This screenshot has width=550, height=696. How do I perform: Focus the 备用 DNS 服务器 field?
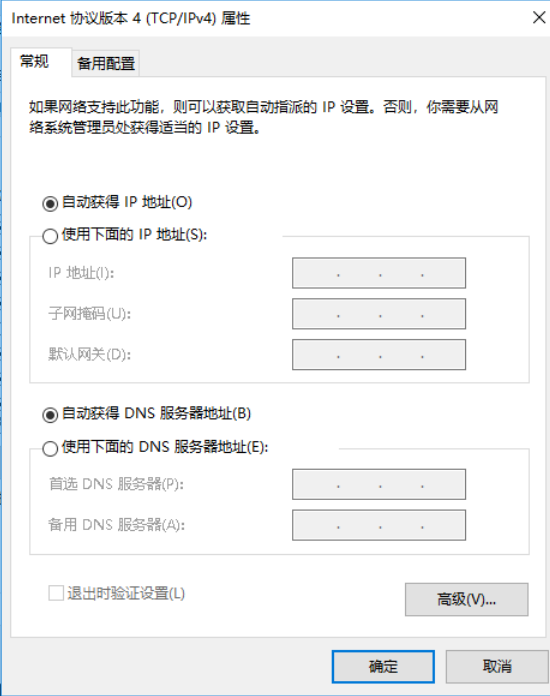click(379, 525)
